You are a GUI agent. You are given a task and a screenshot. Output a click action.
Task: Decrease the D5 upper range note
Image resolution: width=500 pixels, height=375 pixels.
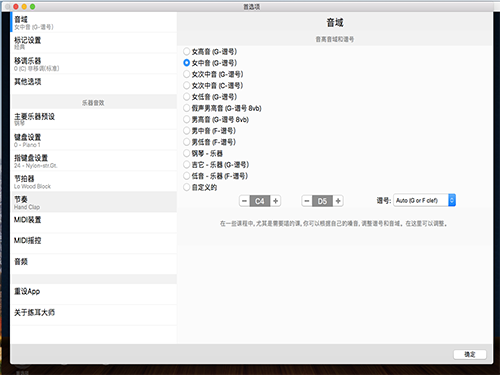click(x=307, y=201)
